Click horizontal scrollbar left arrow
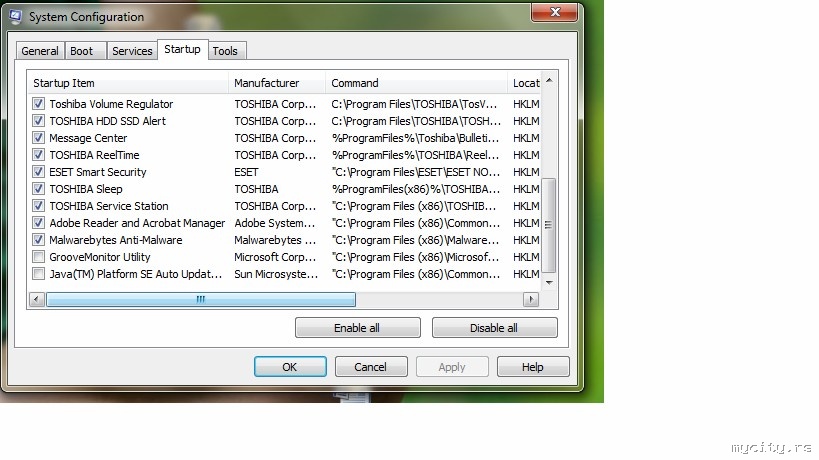 [36, 299]
